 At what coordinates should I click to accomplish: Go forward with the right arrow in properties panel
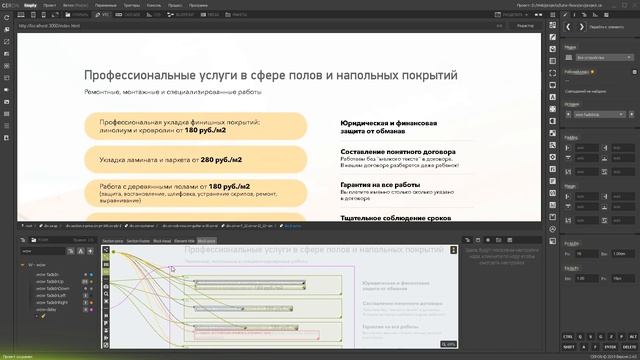point(582,27)
